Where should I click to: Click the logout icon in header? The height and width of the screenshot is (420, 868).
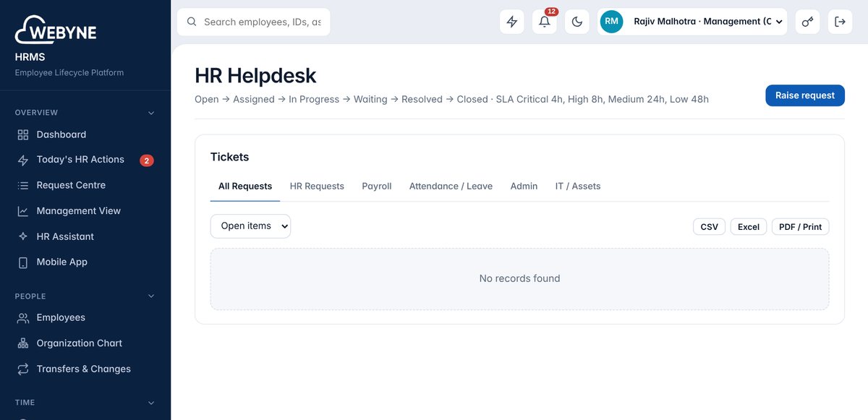click(x=840, y=22)
